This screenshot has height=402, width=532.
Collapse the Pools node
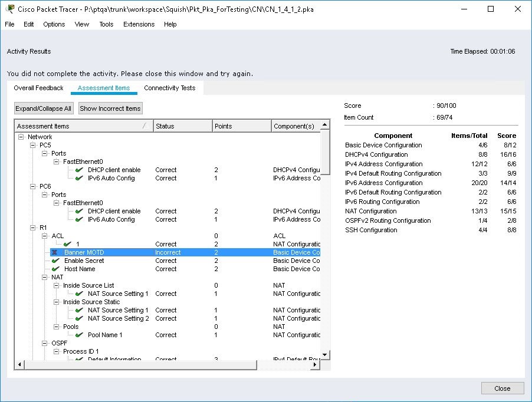point(56,327)
